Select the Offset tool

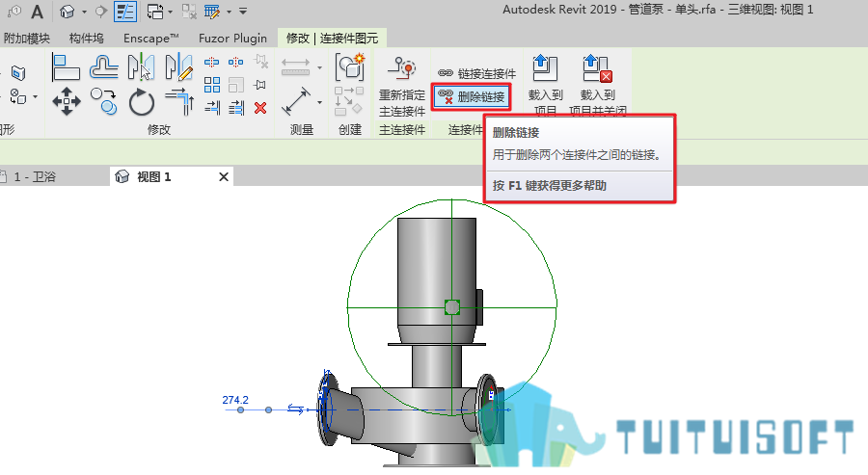(x=104, y=67)
